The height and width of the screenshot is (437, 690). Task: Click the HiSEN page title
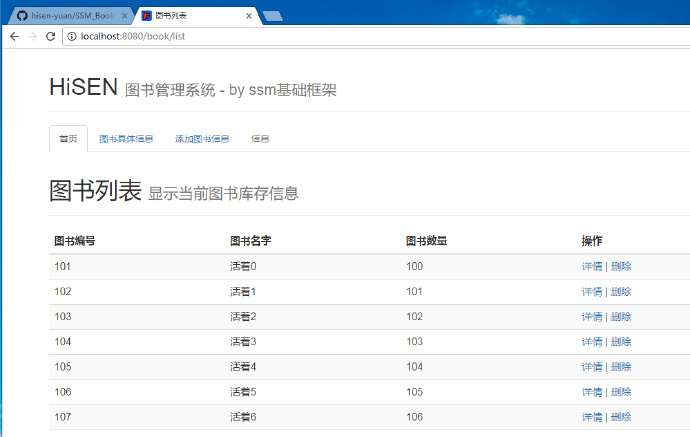point(84,87)
